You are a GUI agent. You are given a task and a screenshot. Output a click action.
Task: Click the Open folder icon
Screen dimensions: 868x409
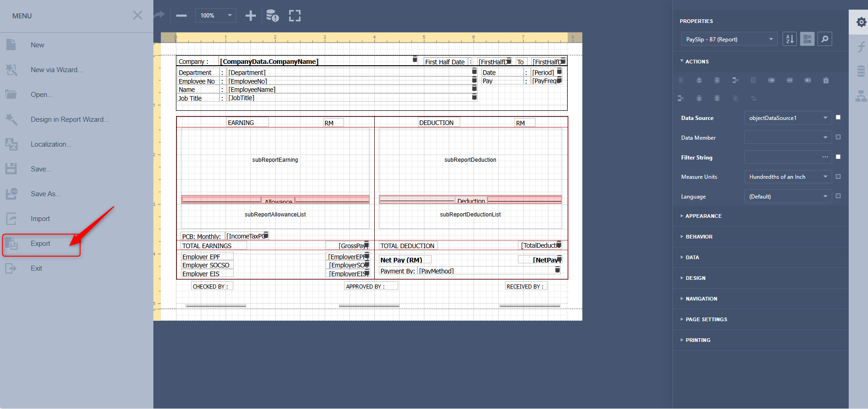pos(11,94)
